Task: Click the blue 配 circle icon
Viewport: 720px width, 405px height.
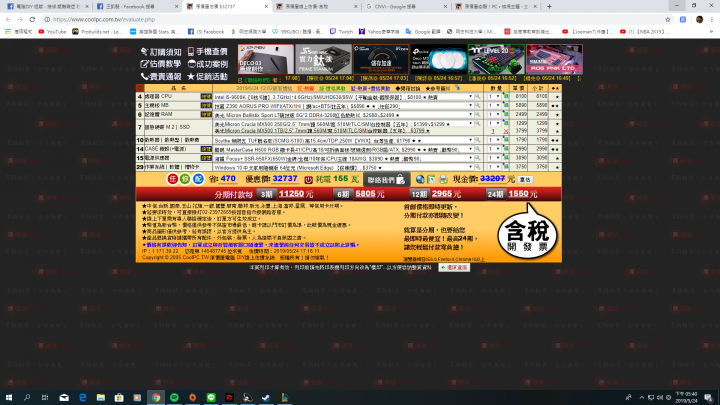Action: tap(198, 179)
